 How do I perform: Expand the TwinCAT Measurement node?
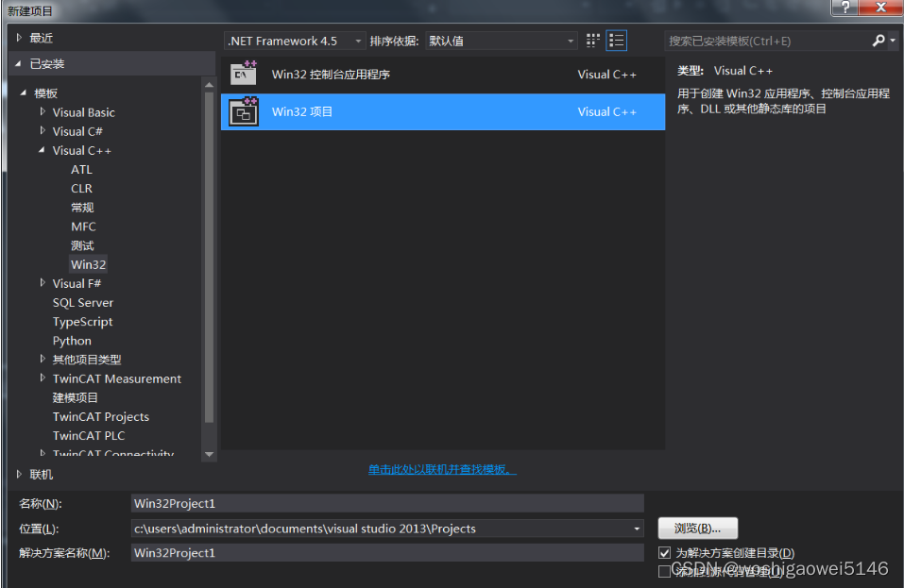coord(43,378)
